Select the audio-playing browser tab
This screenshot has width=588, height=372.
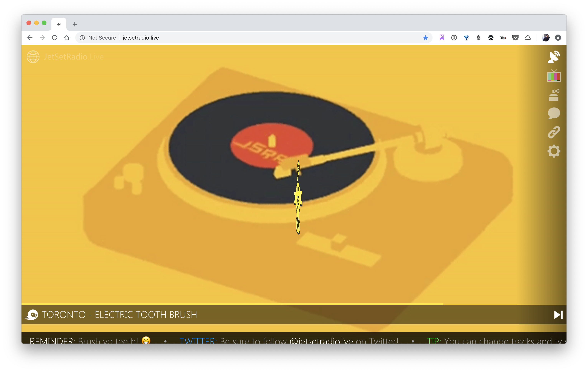pos(59,24)
